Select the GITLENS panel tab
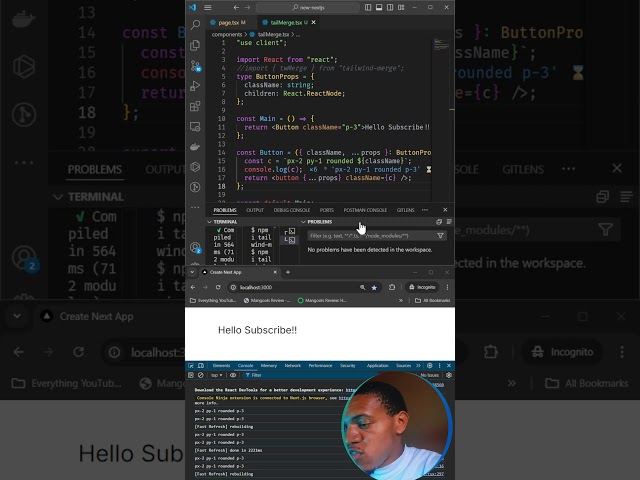 pyautogui.click(x=405, y=210)
